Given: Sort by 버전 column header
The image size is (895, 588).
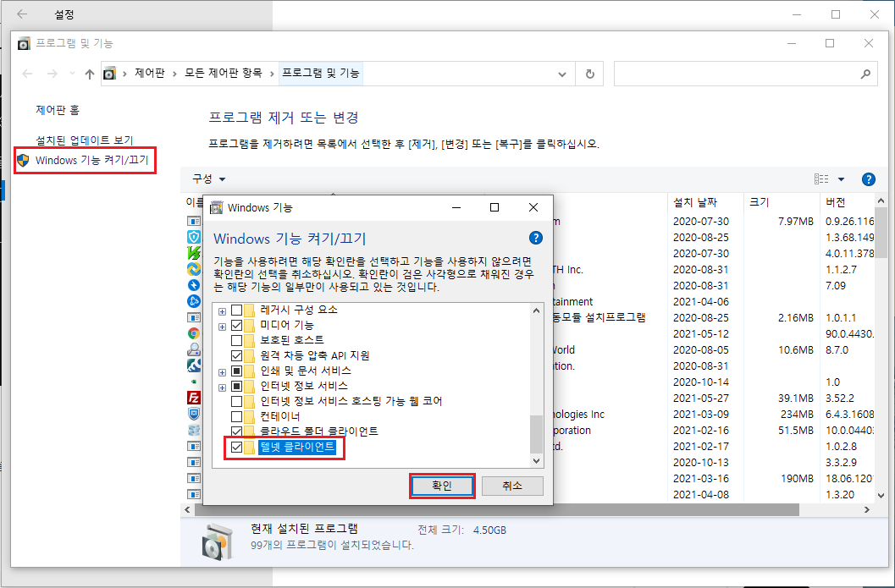Looking at the screenshot, I should [x=847, y=202].
